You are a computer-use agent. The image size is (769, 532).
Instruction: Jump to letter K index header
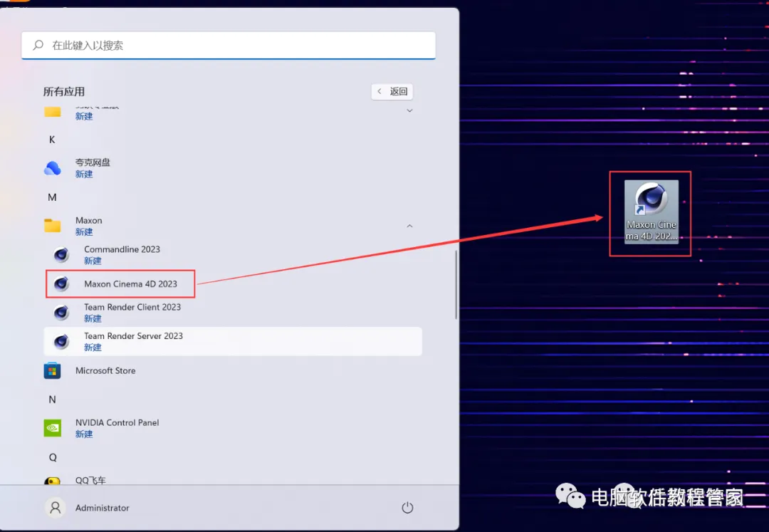click(52, 140)
